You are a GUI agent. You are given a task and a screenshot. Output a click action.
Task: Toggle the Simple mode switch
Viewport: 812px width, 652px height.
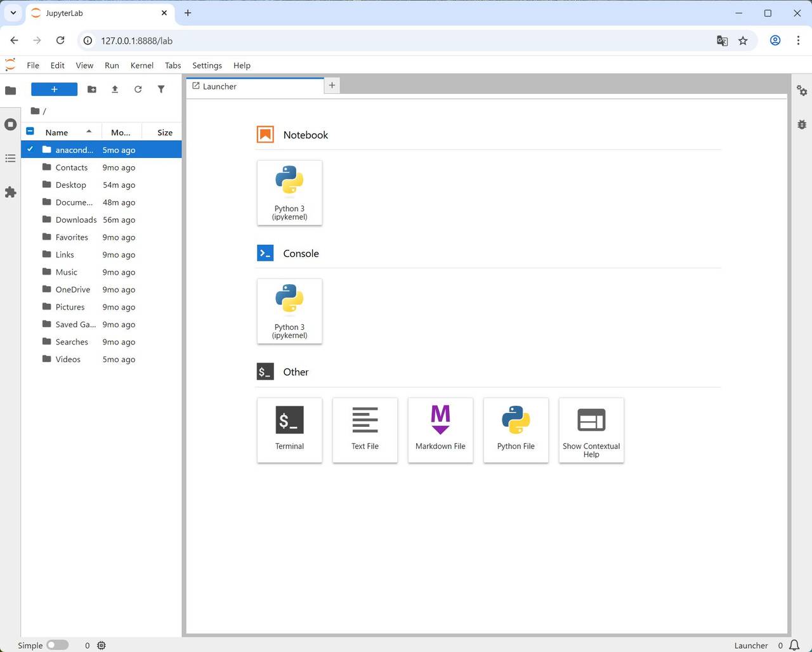coord(57,645)
